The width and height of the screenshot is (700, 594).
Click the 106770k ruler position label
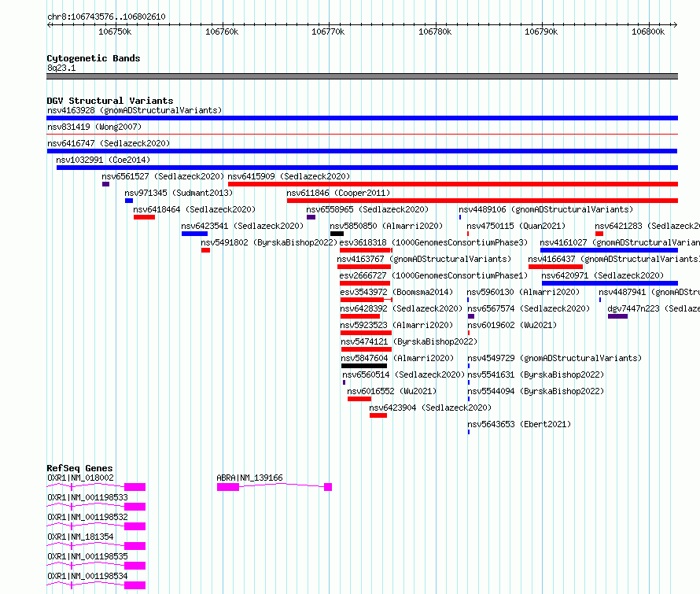(328, 31)
